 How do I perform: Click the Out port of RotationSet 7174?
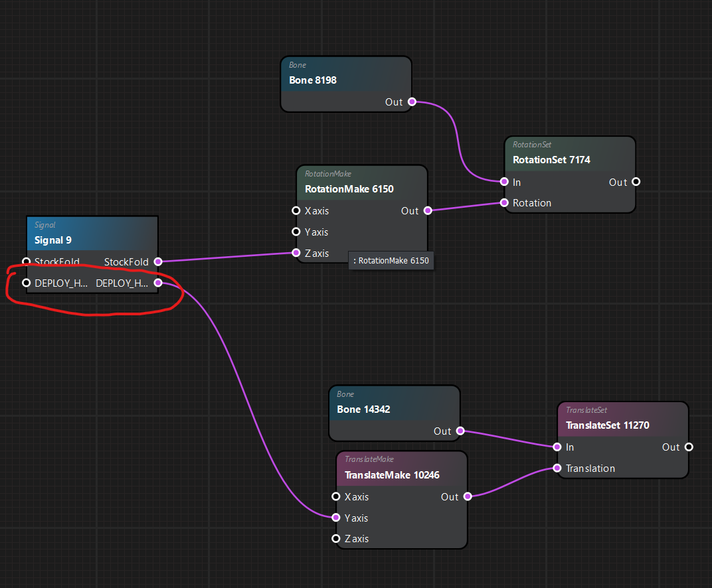click(635, 182)
